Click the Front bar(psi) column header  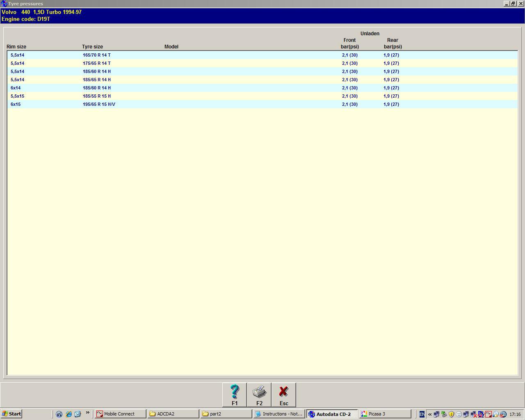350,43
